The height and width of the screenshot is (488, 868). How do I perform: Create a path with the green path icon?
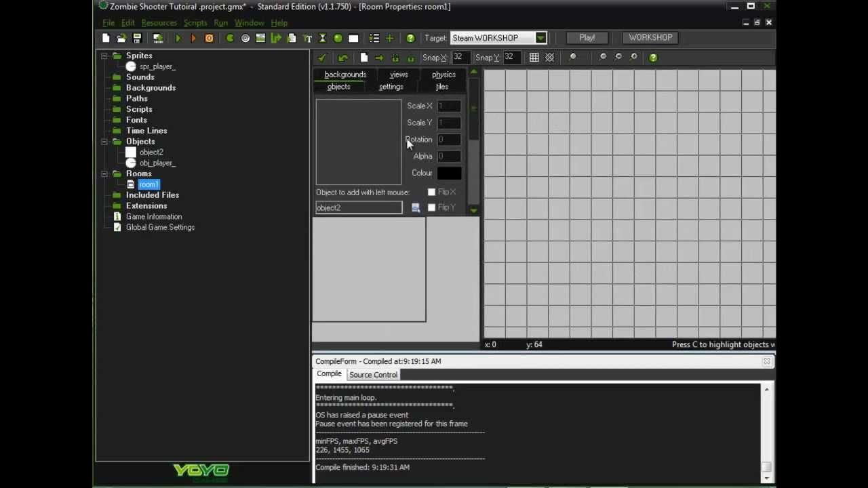276,39
